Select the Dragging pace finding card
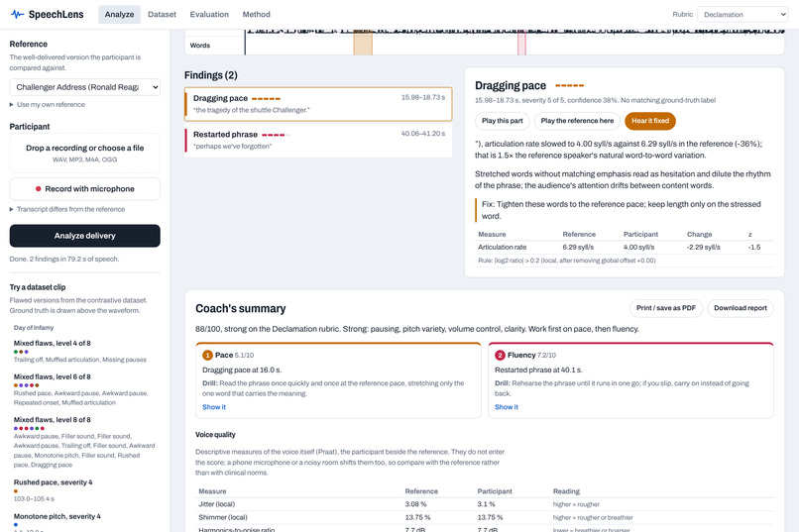This screenshot has height=532, width=799. coord(318,104)
